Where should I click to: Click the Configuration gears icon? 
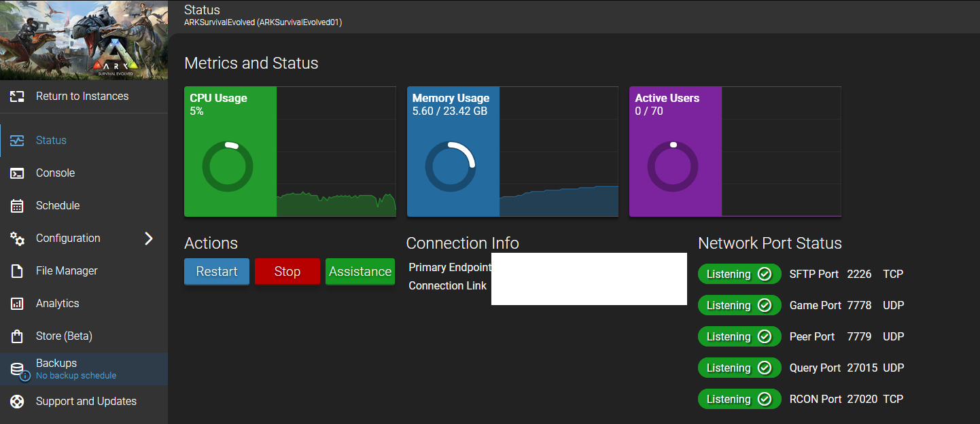[17, 238]
